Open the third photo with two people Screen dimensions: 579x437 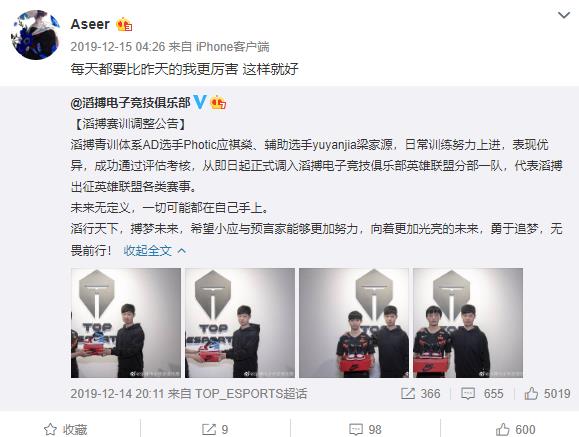(x=354, y=323)
